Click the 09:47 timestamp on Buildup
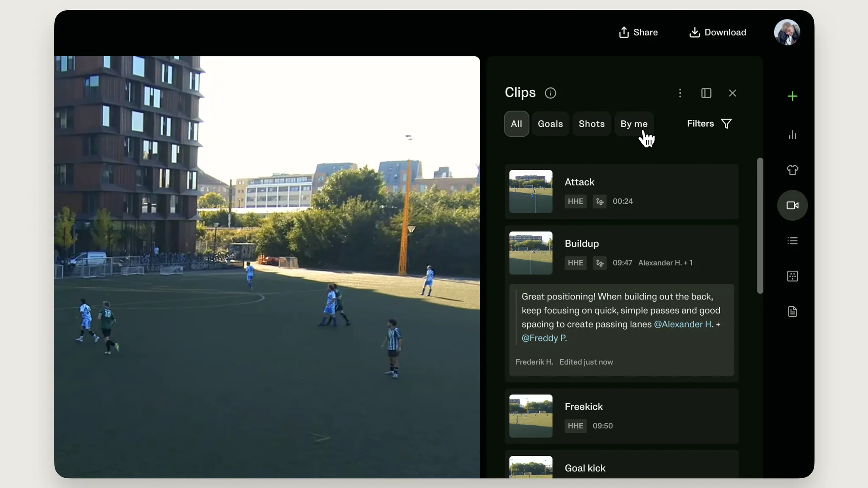 pos(622,263)
